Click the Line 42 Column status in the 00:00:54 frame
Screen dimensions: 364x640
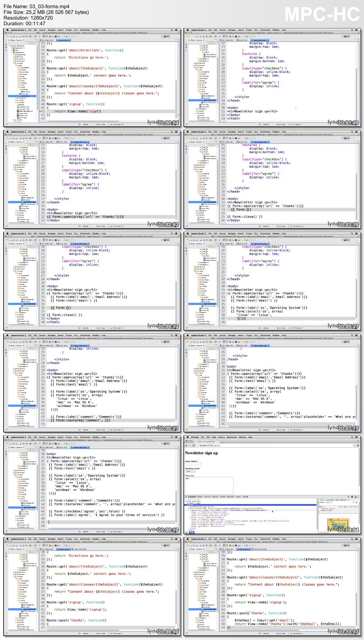pyautogui.click(x=117, y=125)
